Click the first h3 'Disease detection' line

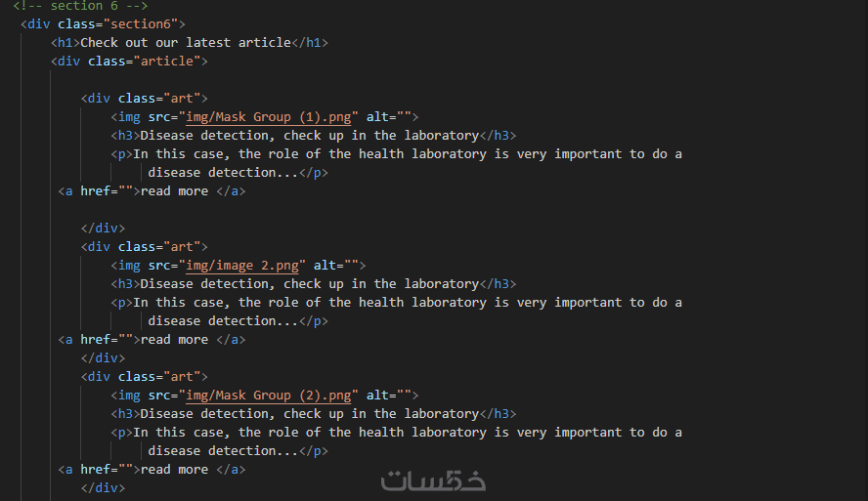pyautogui.click(x=313, y=136)
